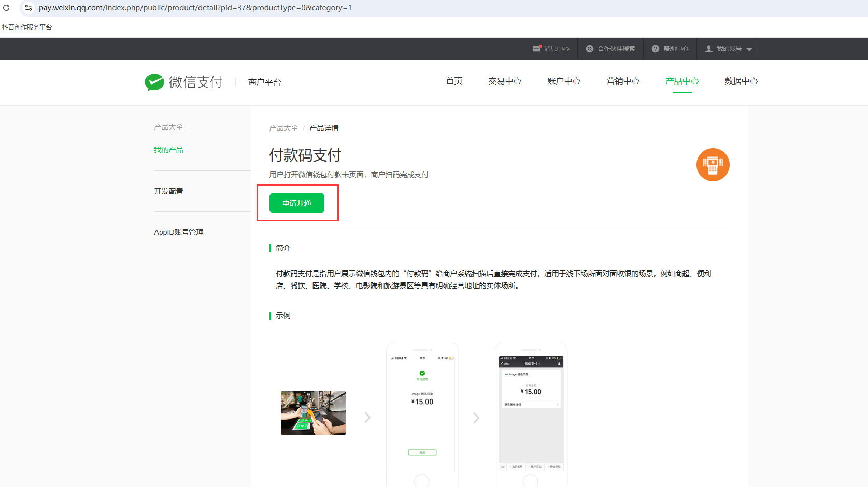Image resolution: width=868 pixels, height=487 pixels.
Task: Select 开发配置 in the left sidebar
Action: coord(168,191)
